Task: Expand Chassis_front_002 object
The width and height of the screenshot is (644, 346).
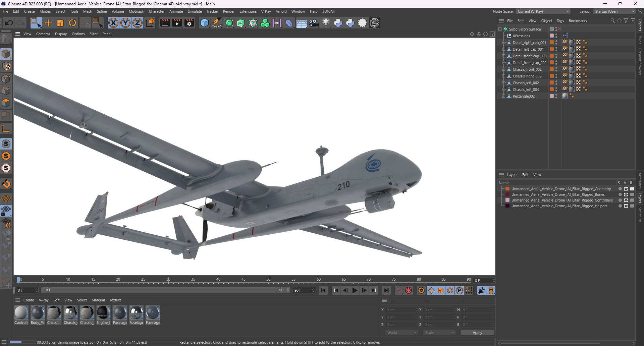Action: (x=503, y=69)
